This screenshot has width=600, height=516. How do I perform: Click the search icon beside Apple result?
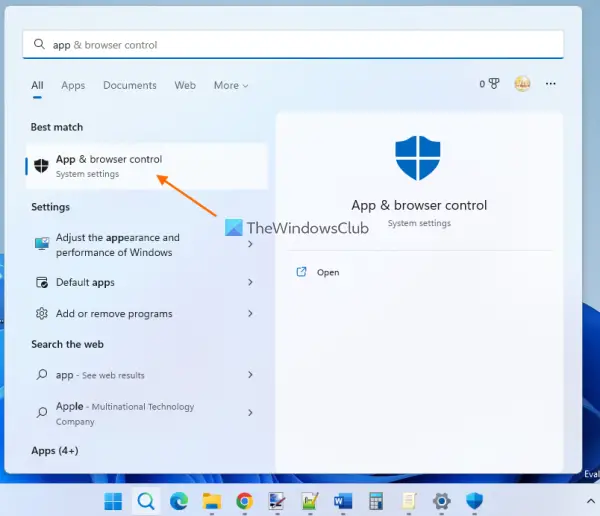pos(42,413)
